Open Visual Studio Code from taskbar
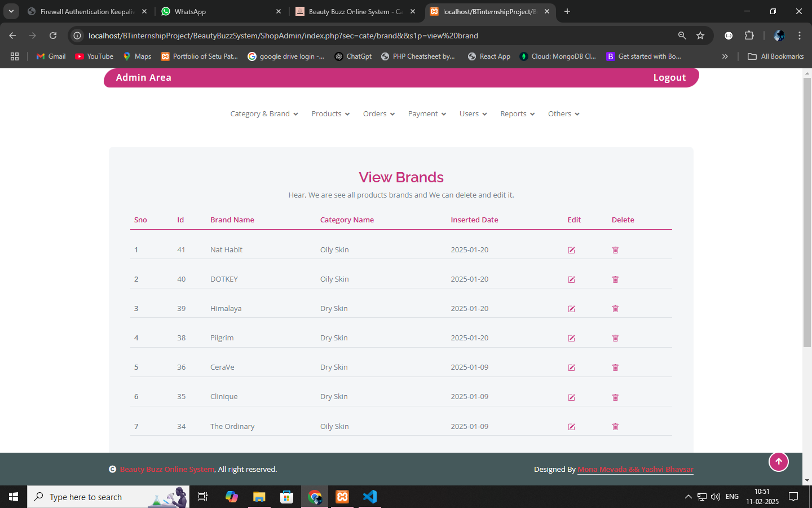Image resolution: width=812 pixels, height=508 pixels. 370,497
